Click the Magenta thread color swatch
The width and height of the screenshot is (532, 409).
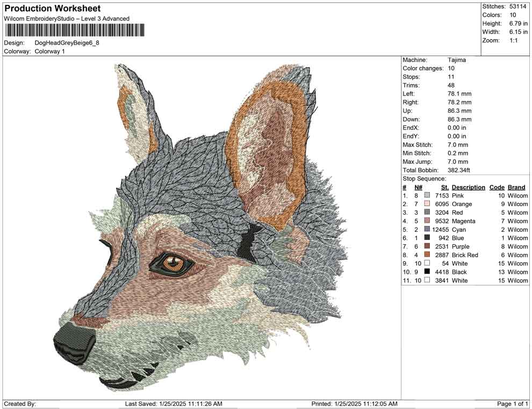pos(426,221)
